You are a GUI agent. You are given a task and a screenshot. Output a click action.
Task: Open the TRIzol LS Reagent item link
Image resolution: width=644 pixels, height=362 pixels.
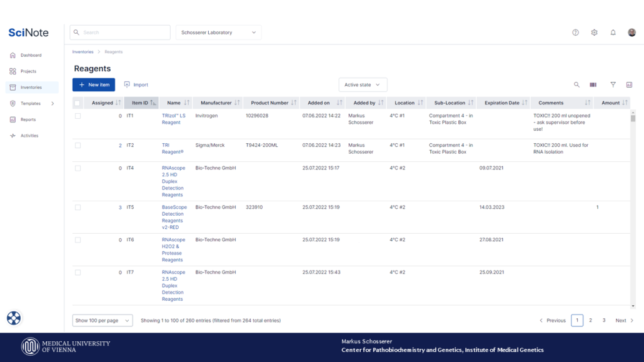coord(173,119)
